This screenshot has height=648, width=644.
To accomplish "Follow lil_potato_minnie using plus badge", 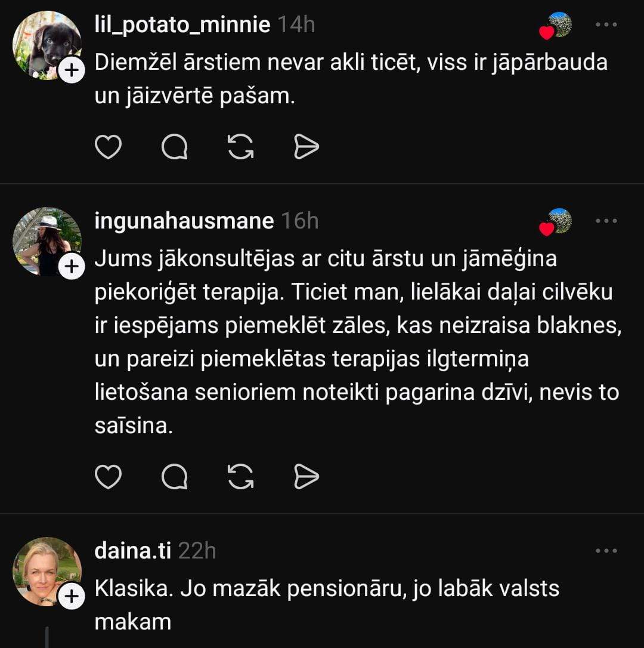I will [x=72, y=71].
